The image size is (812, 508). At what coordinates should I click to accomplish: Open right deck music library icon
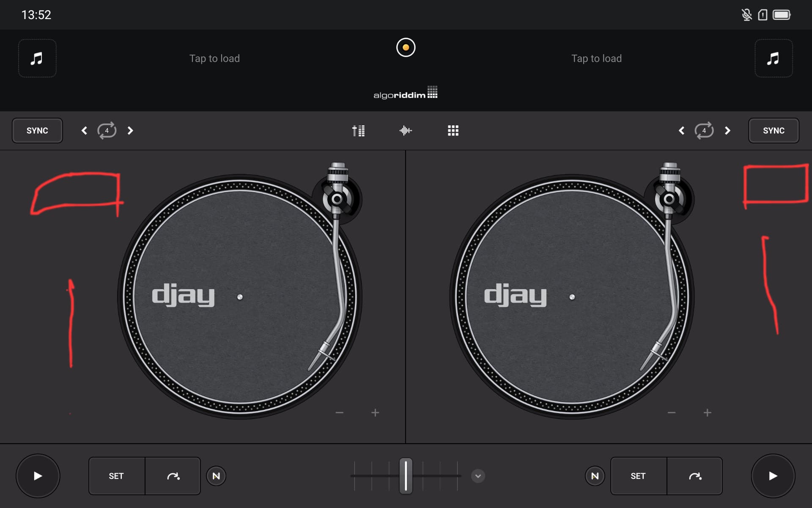(774, 58)
